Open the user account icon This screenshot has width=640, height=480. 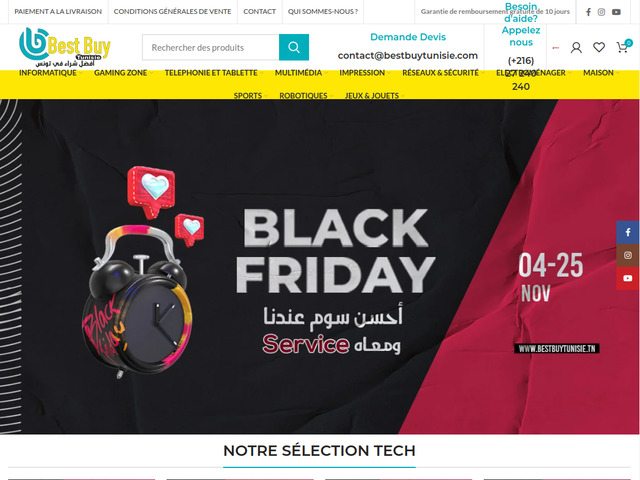[576, 48]
